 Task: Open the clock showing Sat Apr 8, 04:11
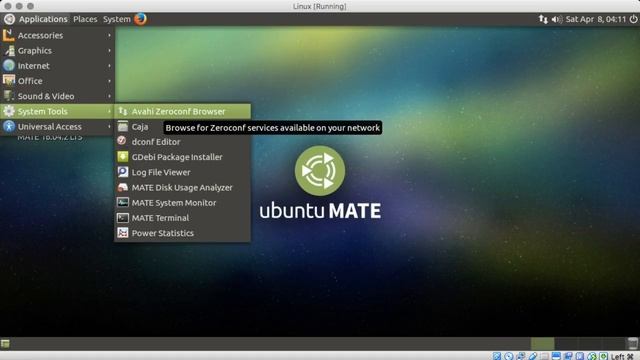(596, 19)
